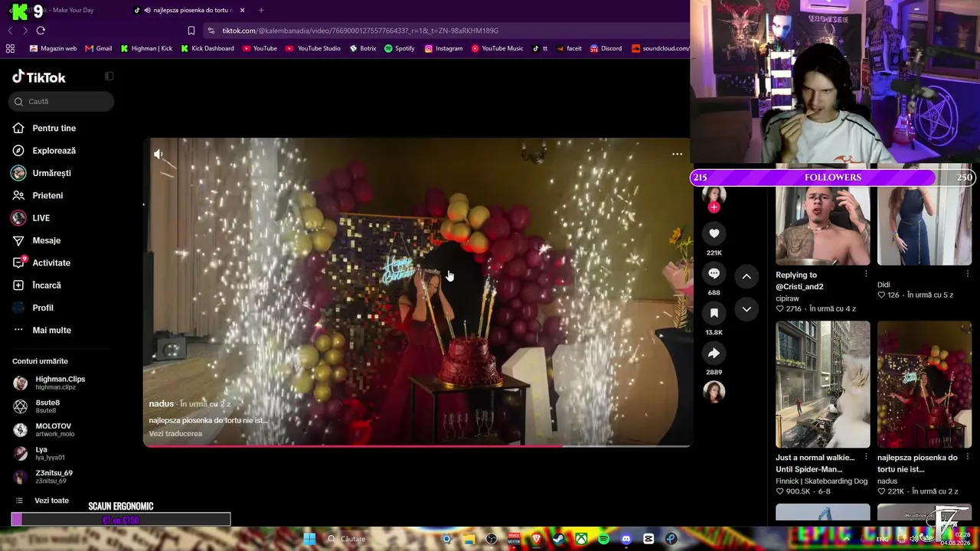Open the Z3nitsu_69 followed account
Image resolution: width=980 pixels, height=551 pixels.
pos(43,477)
